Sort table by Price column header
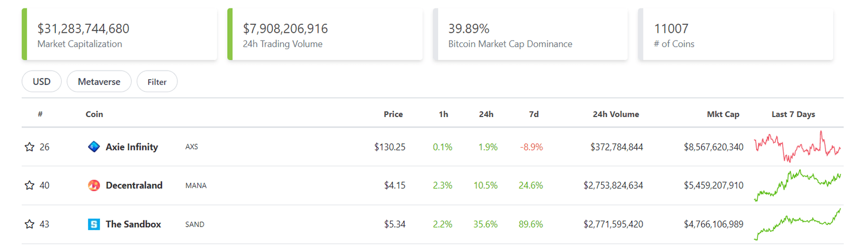The height and width of the screenshot is (246, 868). (393, 114)
